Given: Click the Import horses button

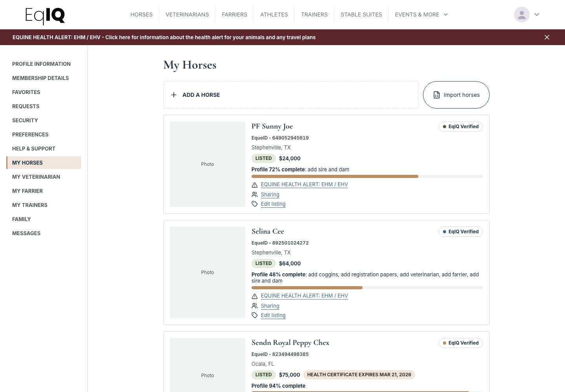Looking at the screenshot, I should click(456, 95).
